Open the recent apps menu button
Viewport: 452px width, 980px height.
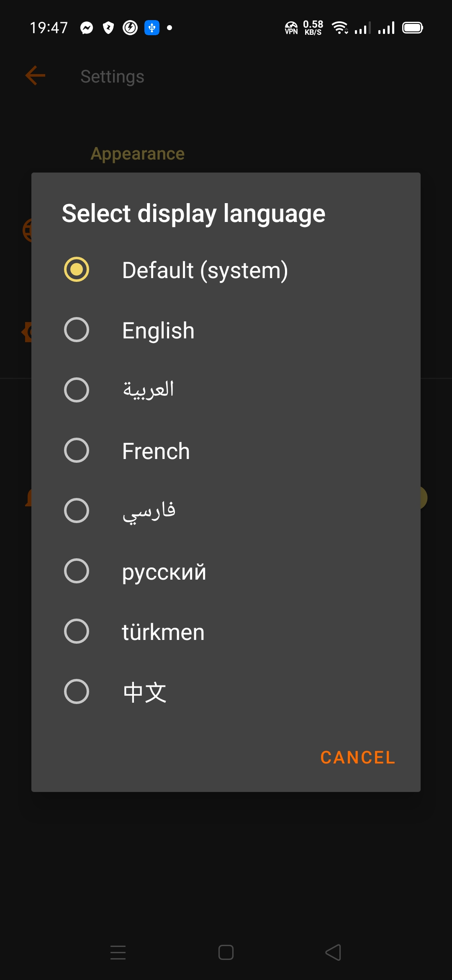pyautogui.click(x=118, y=952)
